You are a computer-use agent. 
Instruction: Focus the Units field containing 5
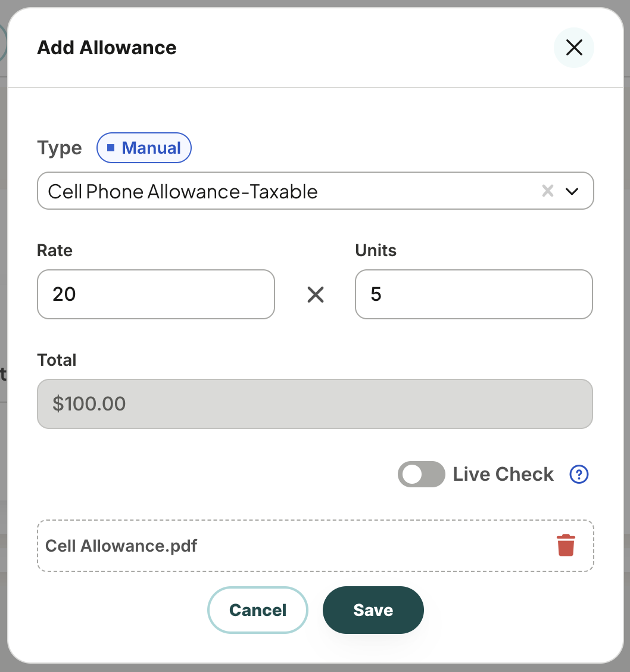pyautogui.click(x=473, y=294)
